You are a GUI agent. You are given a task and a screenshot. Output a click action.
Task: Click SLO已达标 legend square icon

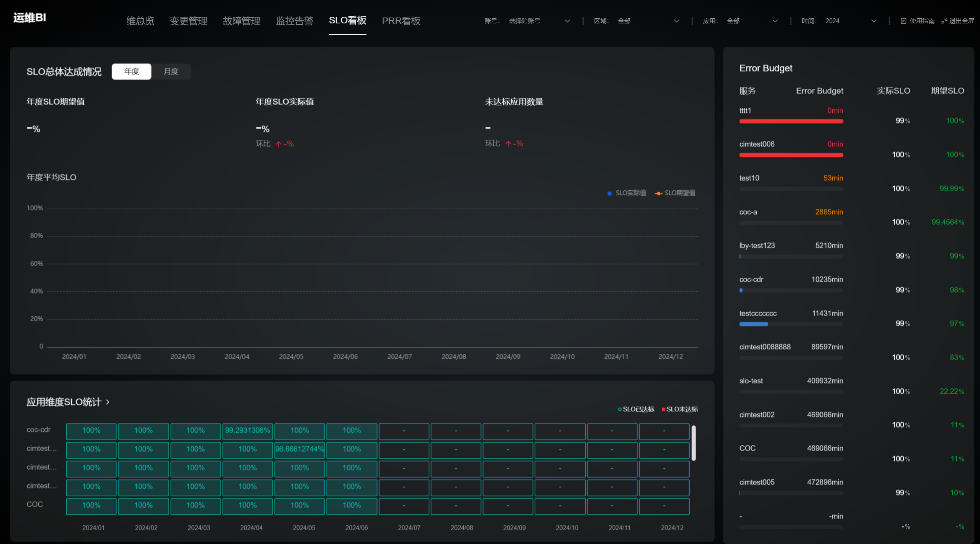point(620,409)
